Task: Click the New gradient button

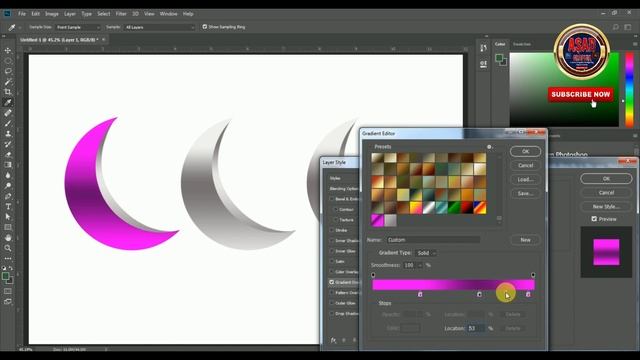Action: point(525,240)
